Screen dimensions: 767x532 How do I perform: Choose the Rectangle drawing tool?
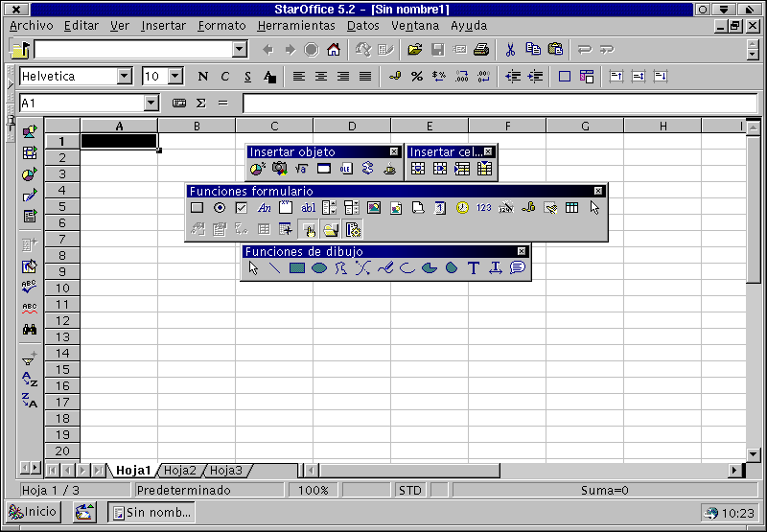(x=297, y=268)
